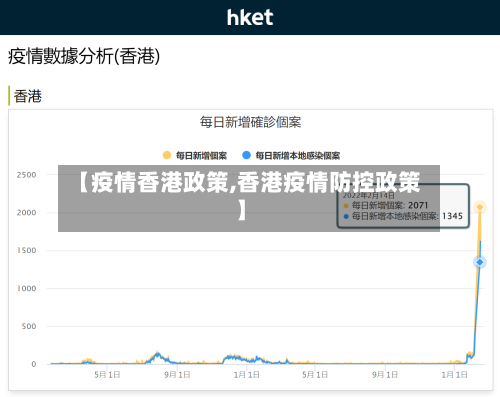
Task: Click the 疫情數據分析(香港) page heading
Action: (84, 56)
